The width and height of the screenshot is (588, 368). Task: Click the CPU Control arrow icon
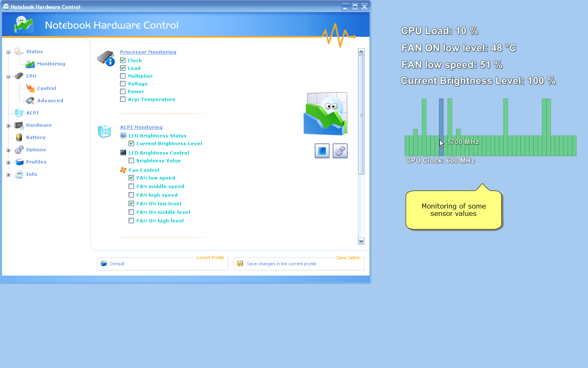[x=30, y=88]
